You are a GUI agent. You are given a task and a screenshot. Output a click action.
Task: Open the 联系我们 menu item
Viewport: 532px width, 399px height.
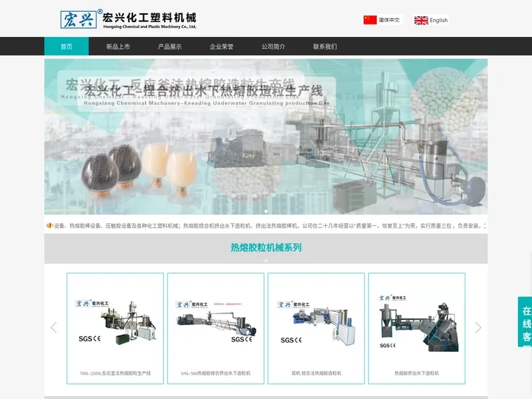(325, 47)
